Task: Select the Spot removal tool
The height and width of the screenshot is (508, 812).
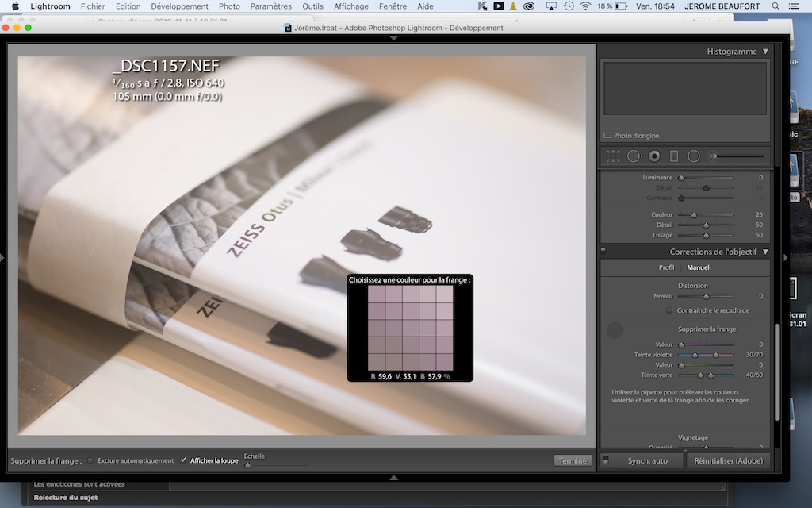Action: coord(634,156)
